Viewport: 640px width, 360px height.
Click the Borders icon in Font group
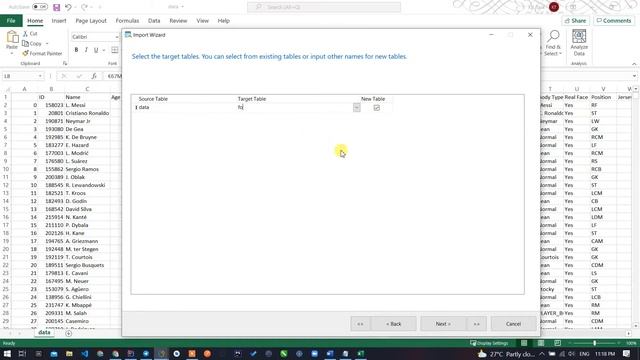(115, 50)
